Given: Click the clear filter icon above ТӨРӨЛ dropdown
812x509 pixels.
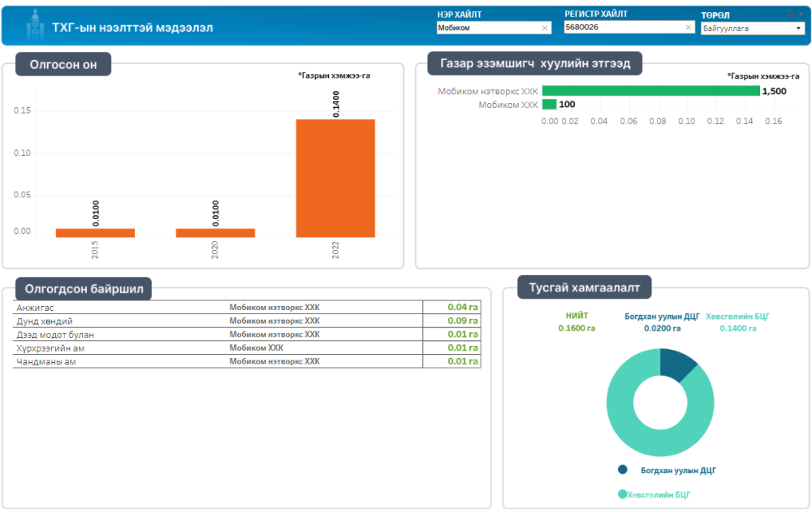Looking at the screenshot, I should coord(790,15).
